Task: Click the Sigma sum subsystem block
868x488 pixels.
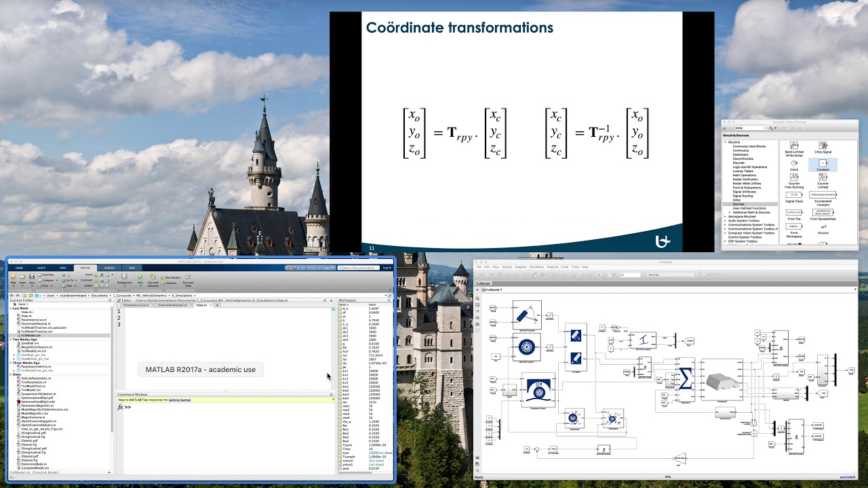Action: (685, 380)
